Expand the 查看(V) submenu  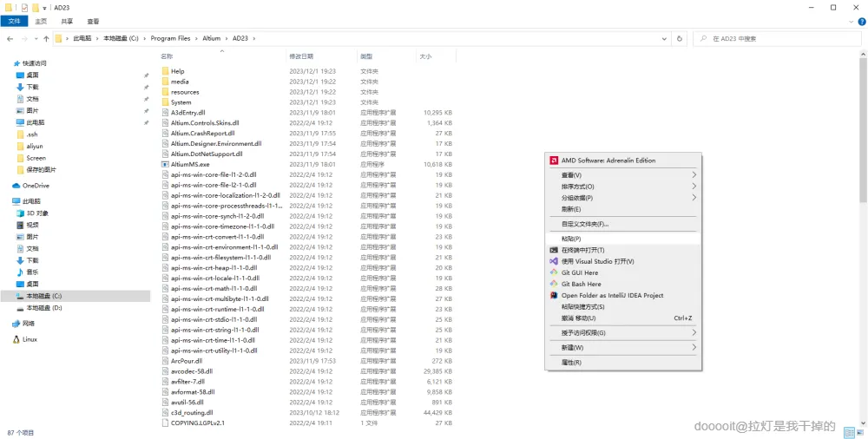tap(623, 175)
